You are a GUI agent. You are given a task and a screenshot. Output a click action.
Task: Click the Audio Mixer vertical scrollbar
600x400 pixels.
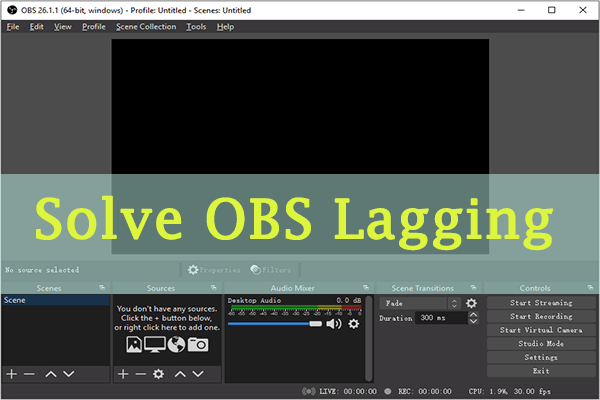(x=368, y=338)
